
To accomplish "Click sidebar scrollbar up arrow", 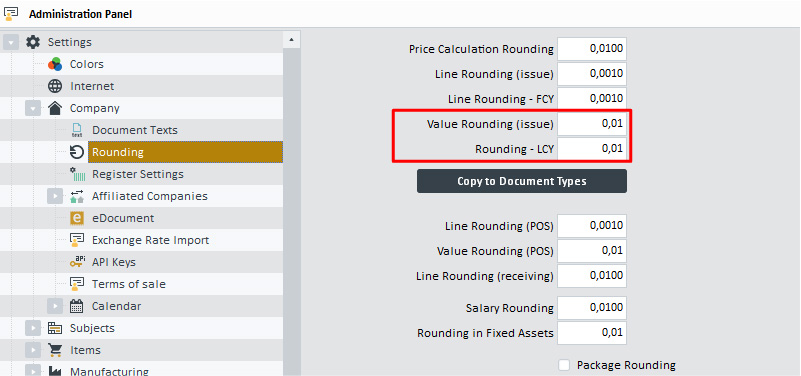I will coord(291,39).
